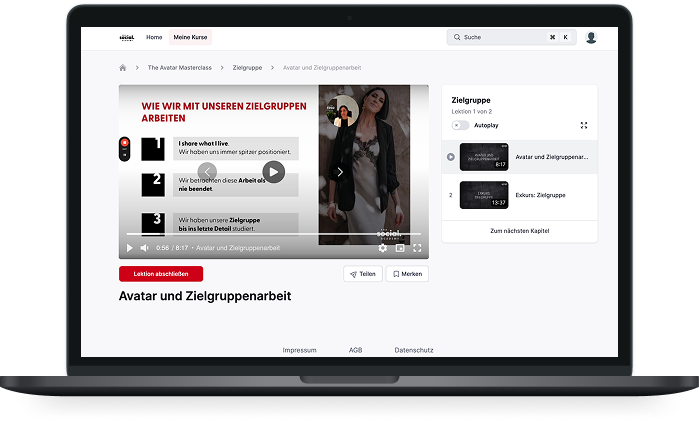The width and height of the screenshot is (699, 422).
Task: Seek on the video progress bar
Action: click(274, 234)
